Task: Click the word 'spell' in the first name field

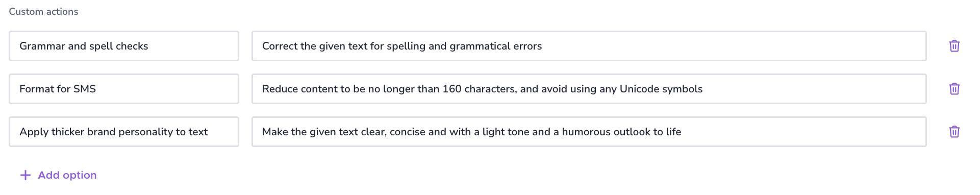Action: pos(101,46)
